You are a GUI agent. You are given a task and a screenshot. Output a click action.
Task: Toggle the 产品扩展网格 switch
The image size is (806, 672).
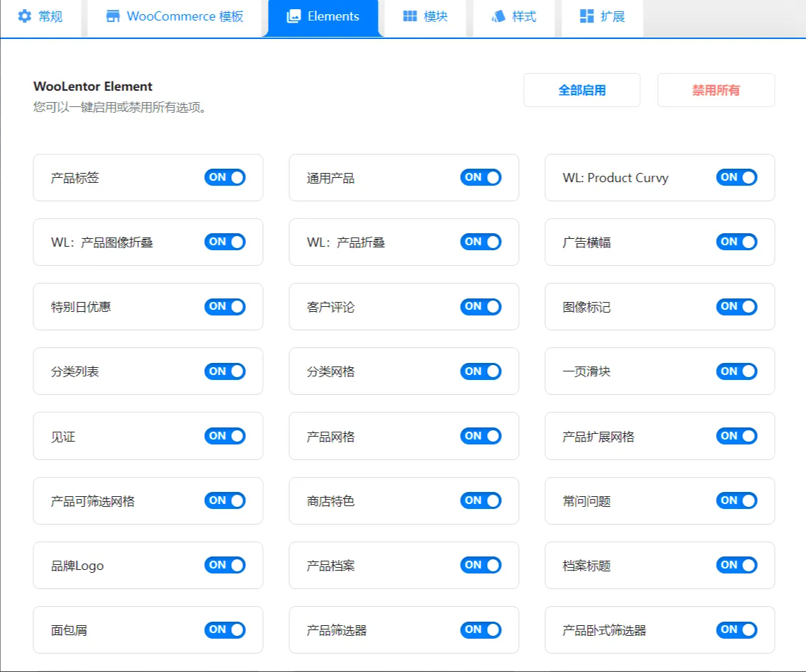(737, 436)
